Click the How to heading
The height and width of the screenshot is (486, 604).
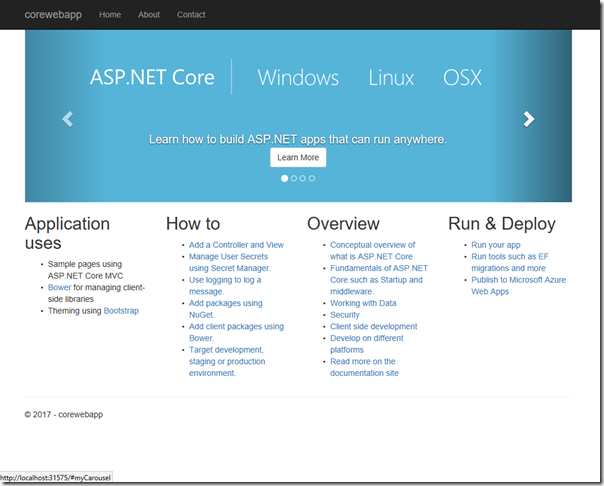193,224
